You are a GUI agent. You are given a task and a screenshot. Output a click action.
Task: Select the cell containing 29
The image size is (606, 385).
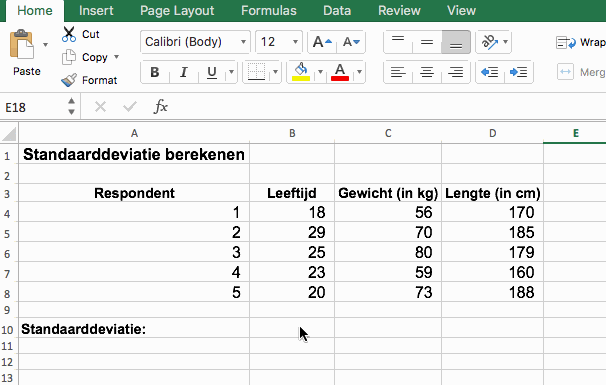click(x=292, y=232)
